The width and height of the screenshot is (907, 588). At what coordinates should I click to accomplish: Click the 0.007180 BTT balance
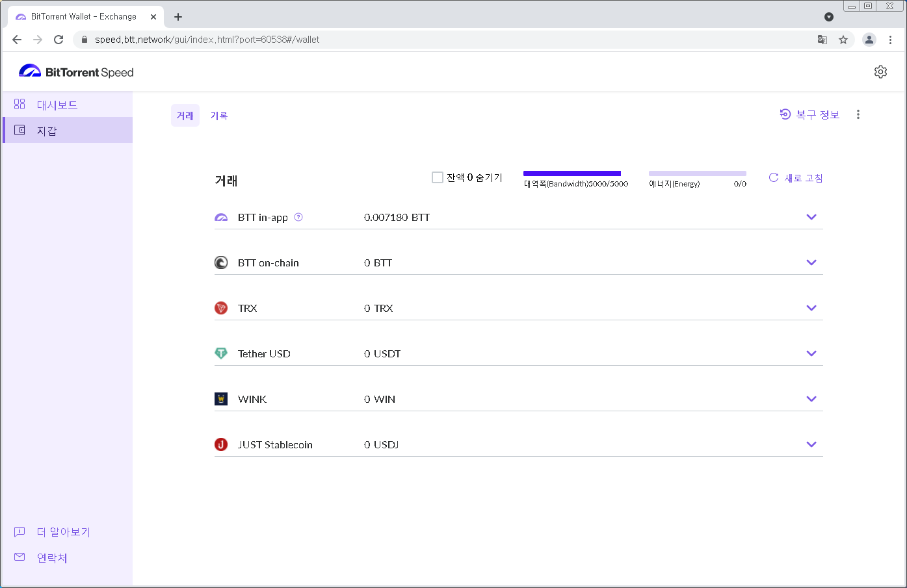[x=397, y=217]
